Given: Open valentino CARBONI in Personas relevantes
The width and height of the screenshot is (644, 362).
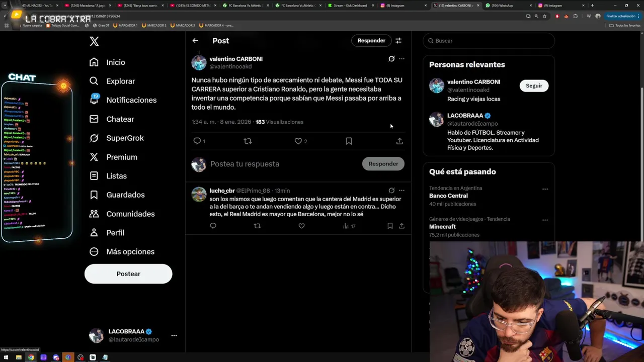Looking at the screenshot, I should tap(473, 82).
